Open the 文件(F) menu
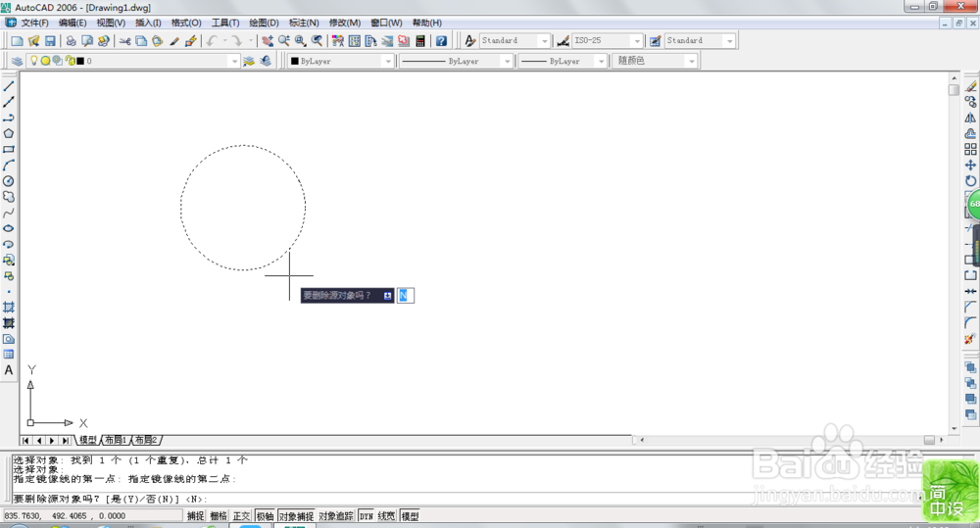980x528 pixels. click(x=34, y=23)
